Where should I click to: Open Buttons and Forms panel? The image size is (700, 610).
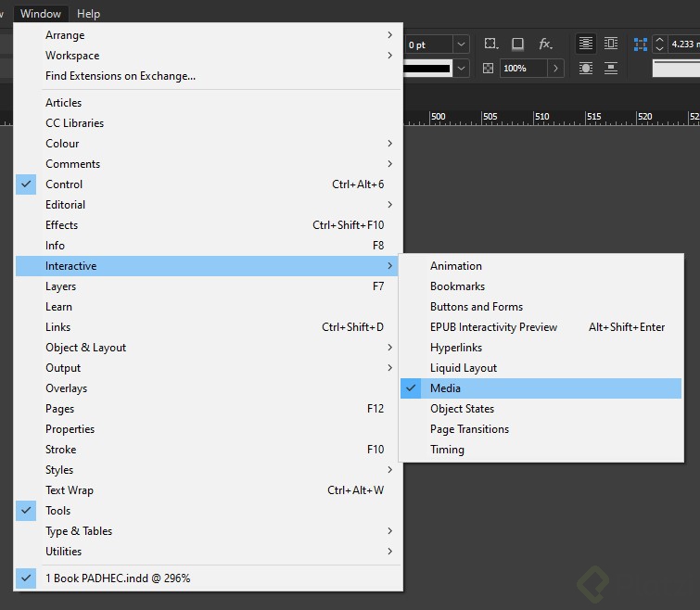tap(541, 307)
